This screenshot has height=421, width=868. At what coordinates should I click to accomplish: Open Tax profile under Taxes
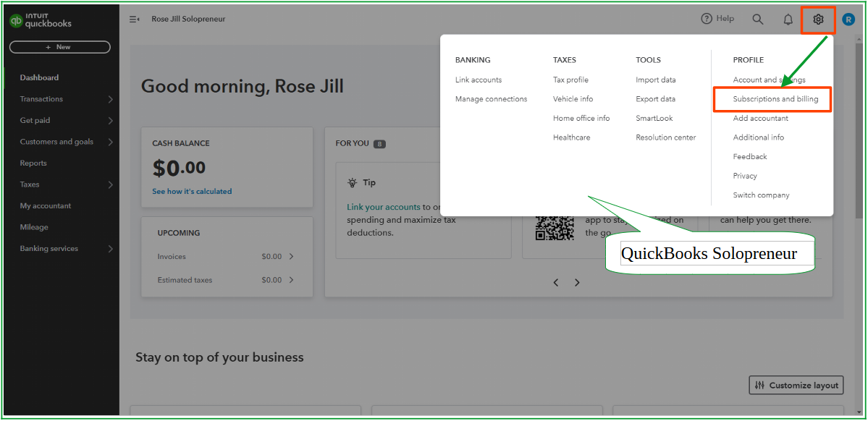[x=570, y=80]
